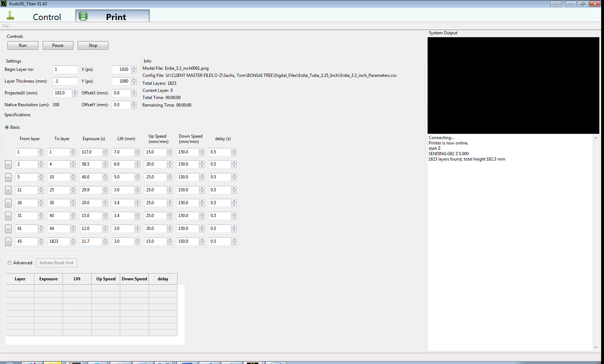This screenshot has height=364, width=604.
Task: Remove the row starting at layer 2
Action: click(8, 164)
